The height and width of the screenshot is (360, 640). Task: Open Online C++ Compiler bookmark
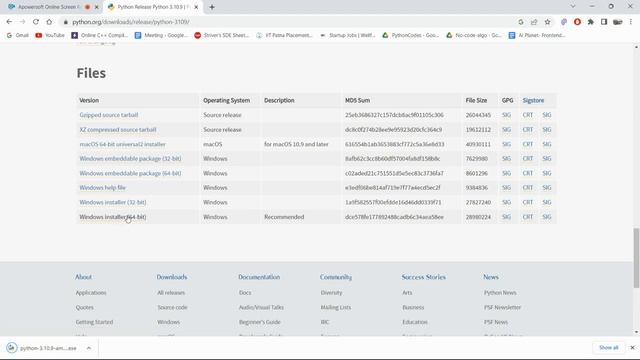[x=100, y=36]
